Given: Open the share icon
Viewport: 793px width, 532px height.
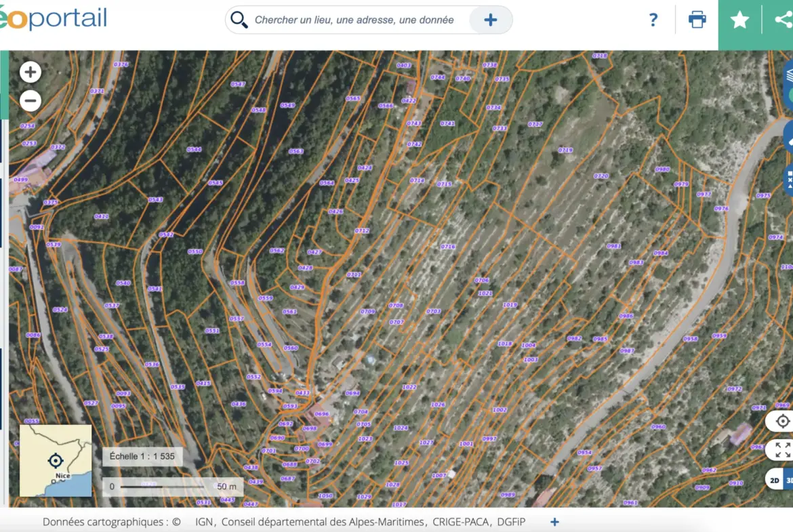Looking at the screenshot, I should pyautogui.click(x=783, y=20).
